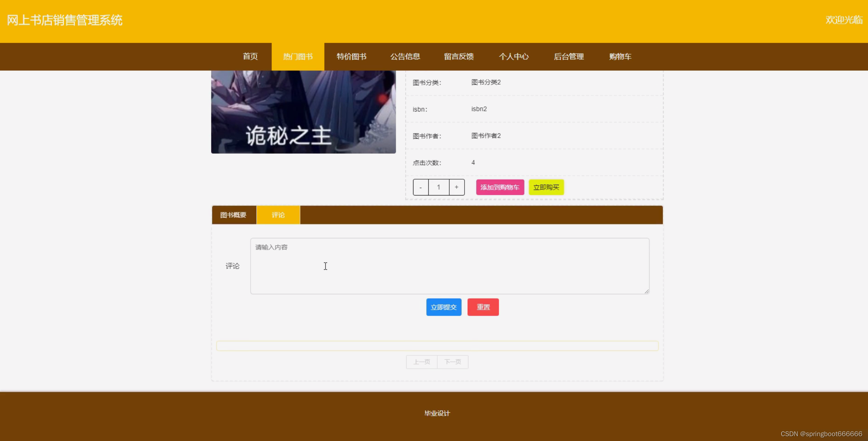Open 后台管理 from nav bar
Image resolution: width=868 pixels, height=441 pixels.
[568, 57]
